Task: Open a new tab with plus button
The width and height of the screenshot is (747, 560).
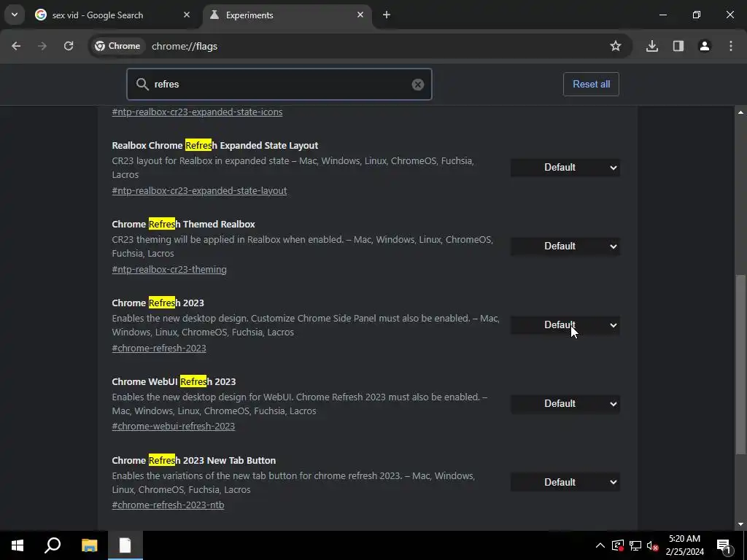Action: point(387,15)
